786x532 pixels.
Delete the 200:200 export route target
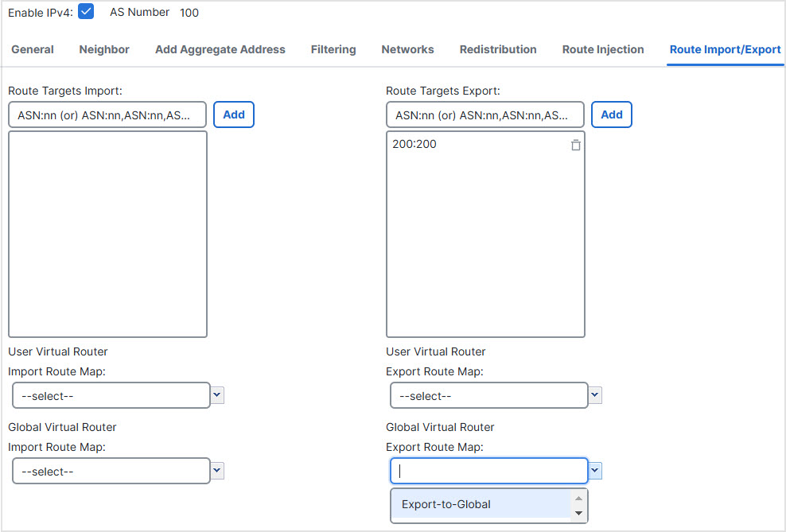tap(575, 146)
